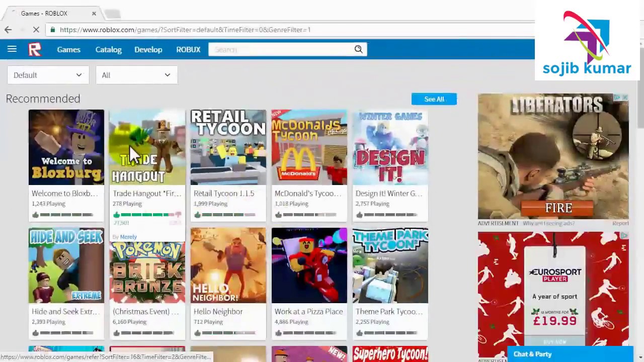This screenshot has height=362, width=644.
Task: Open the Hello Neighbor game title
Action: (218, 312)
